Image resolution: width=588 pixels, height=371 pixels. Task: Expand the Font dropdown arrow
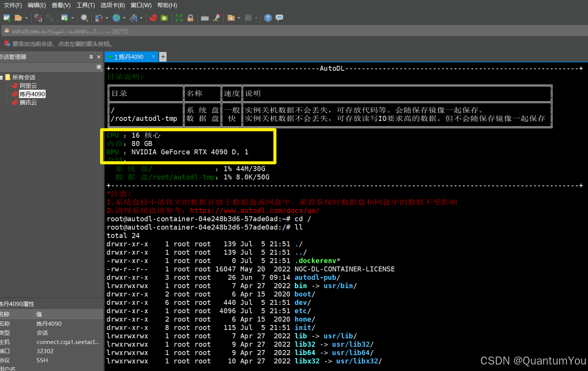[141, 18]
